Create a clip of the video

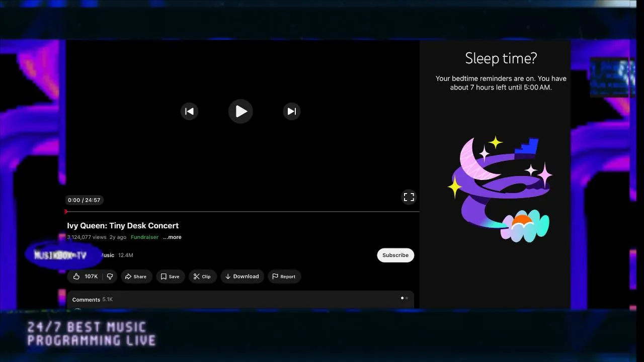[x=203, y=277]
